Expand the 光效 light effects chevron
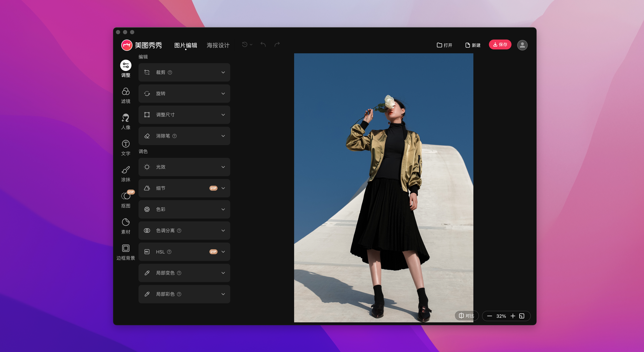 point(223,167)
